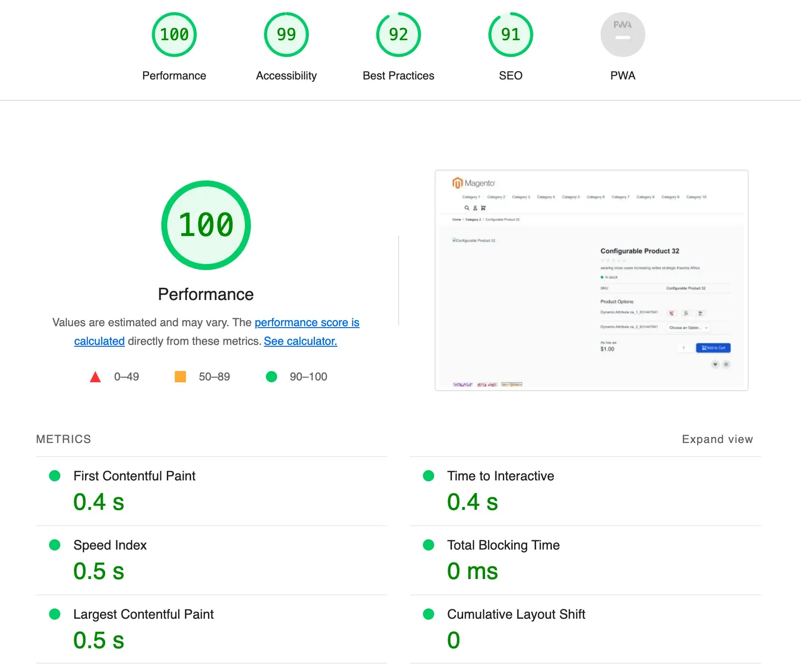
Task: Click the large Performance 100 score circle
Action: click(206, 225)
